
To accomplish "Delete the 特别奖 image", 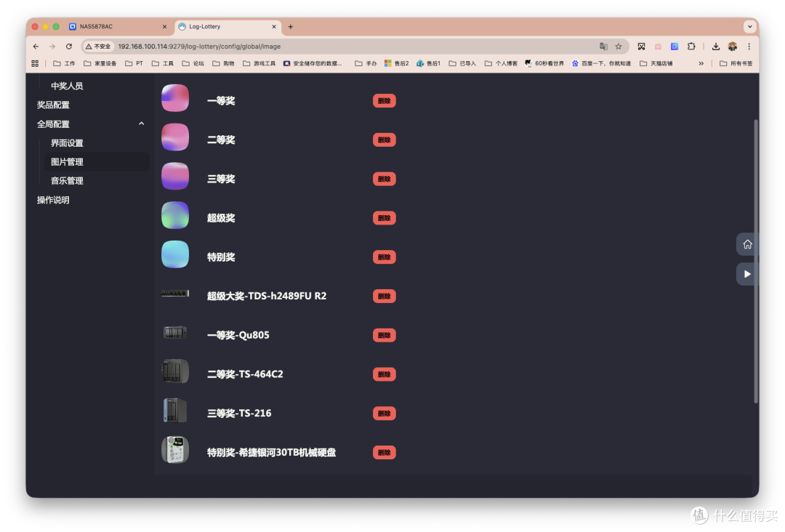I will pos(384,257).
